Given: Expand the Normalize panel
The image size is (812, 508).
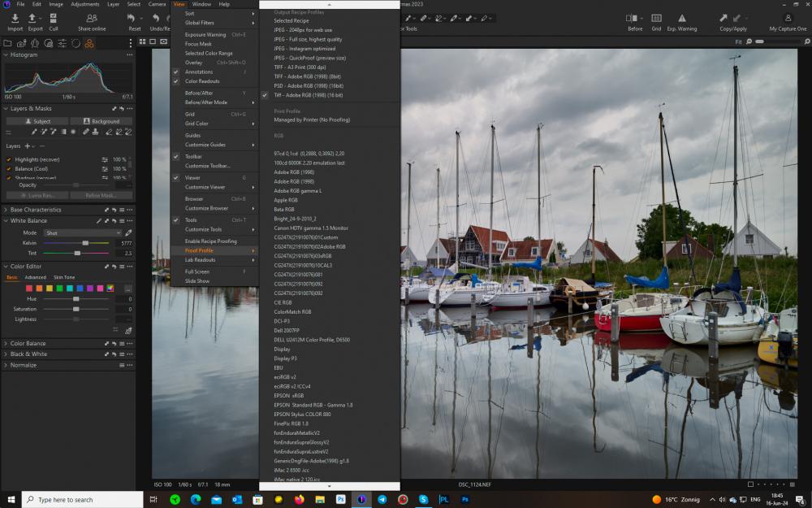Looking at the screenshot, I should (6, 366).
